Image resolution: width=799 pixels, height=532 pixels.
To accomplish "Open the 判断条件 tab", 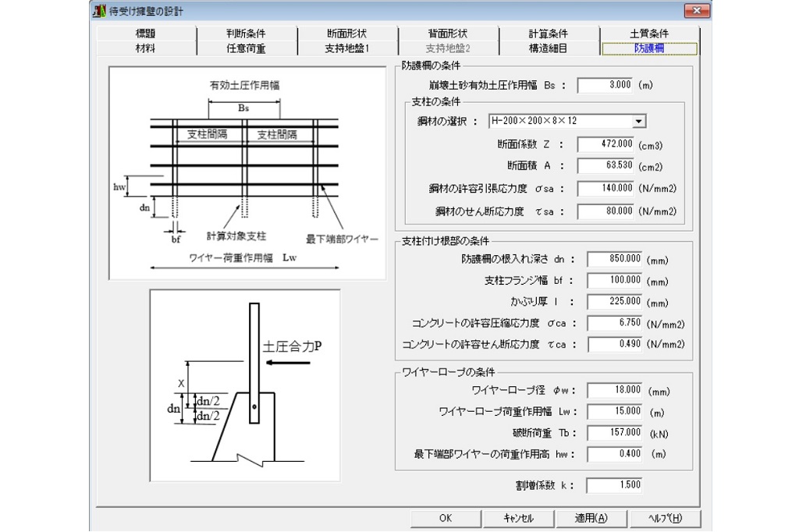I will [x=246, y=34].
